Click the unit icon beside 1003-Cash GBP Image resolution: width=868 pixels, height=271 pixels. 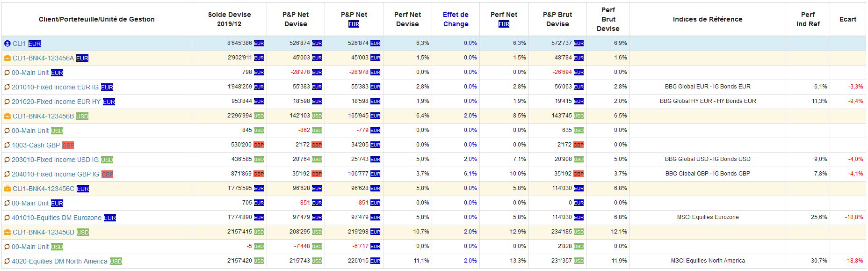[x=7, y=145]
